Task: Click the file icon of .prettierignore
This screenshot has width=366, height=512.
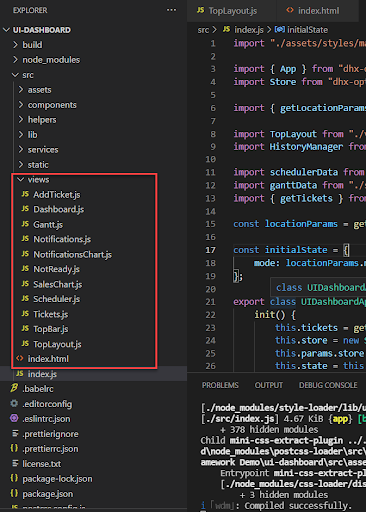Action: click(15, 433)
